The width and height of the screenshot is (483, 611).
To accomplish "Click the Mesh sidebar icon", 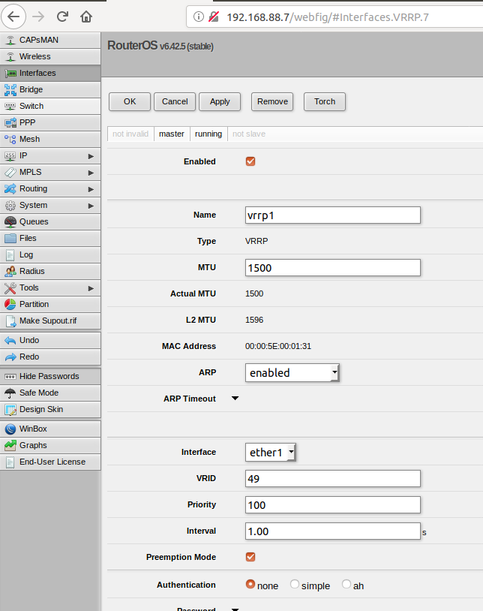I will (11, 139).
